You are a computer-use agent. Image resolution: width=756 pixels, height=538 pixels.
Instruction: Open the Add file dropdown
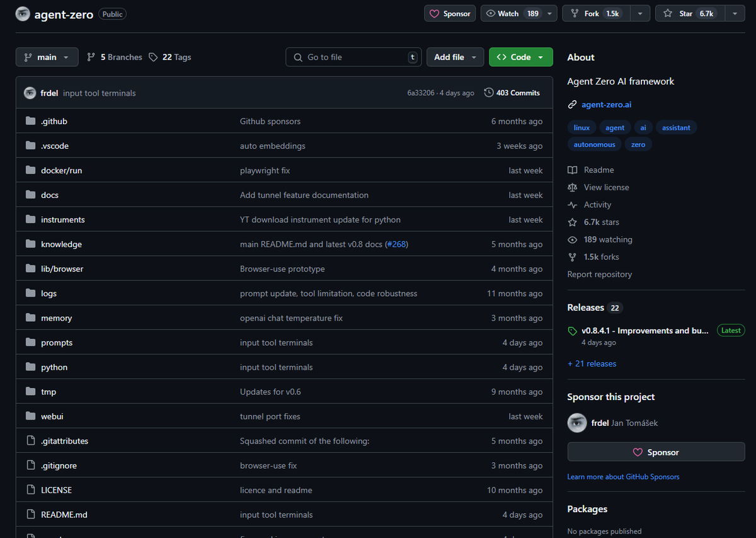click(455, 57)
